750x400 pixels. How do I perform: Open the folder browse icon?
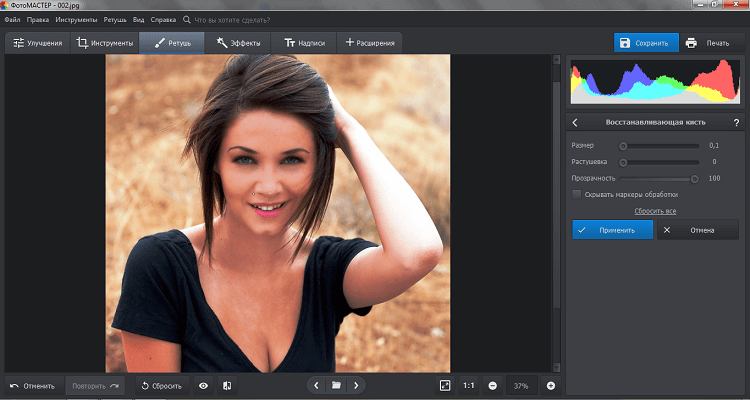(x=337, y=385)
